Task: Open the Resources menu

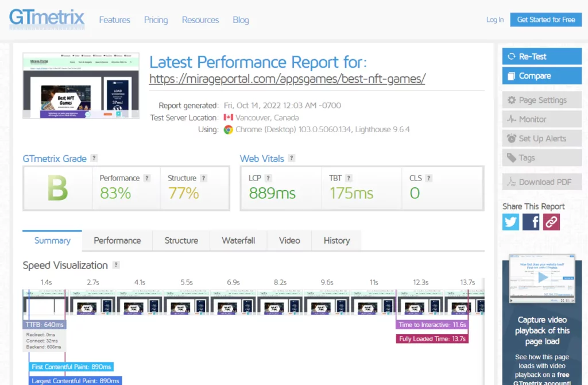Action: pos(200,20)
